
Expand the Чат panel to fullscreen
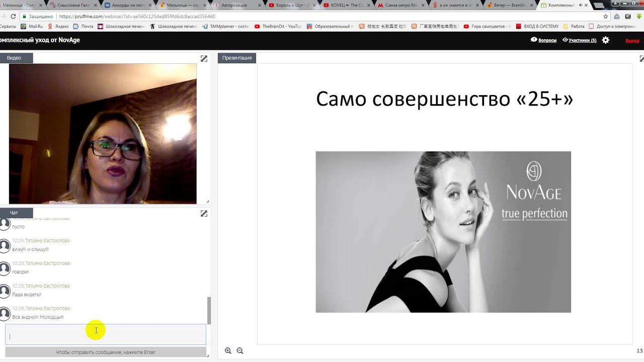(x=204, y=214)
